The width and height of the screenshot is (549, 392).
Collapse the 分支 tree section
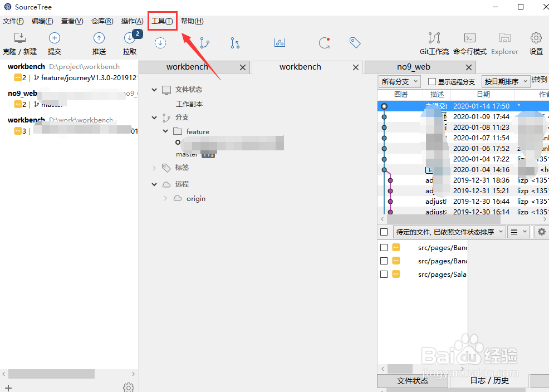(x=154, y=117)
